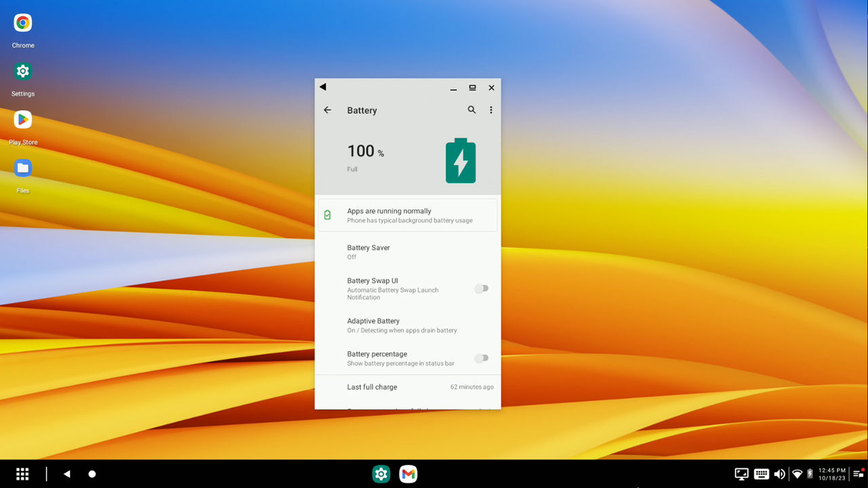Open Adaptive Battery settings

tap(408, 325)
